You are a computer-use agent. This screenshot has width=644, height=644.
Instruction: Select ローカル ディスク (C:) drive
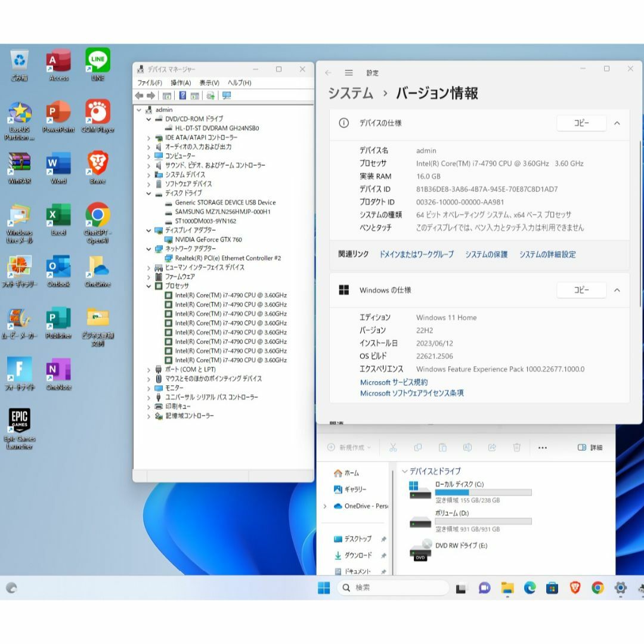(470, 492)
